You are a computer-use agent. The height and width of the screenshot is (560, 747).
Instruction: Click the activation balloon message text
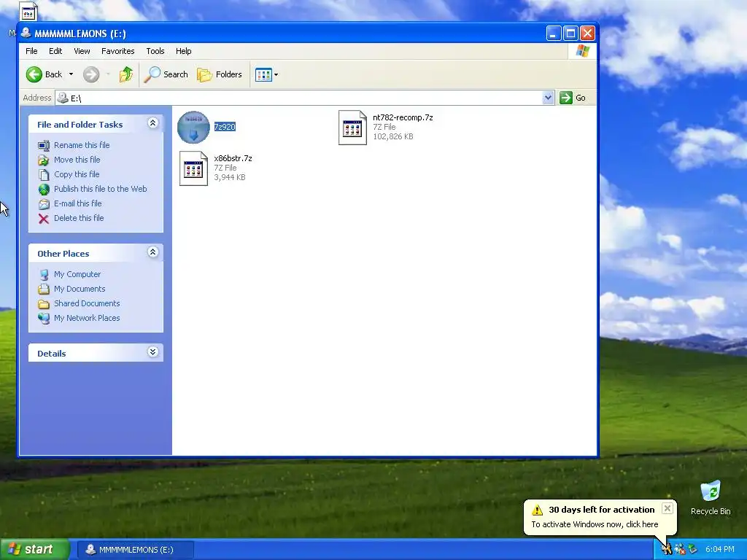point(595,524)
